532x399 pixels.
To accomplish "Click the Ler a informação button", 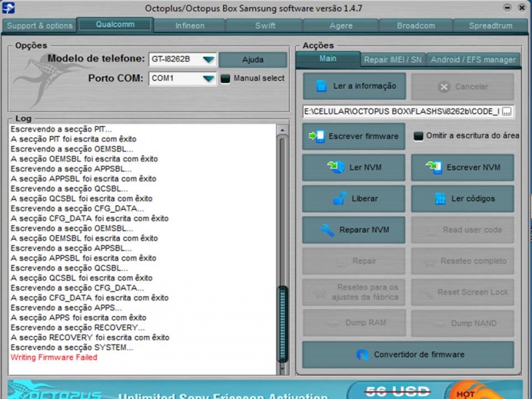I will (354, 86).
